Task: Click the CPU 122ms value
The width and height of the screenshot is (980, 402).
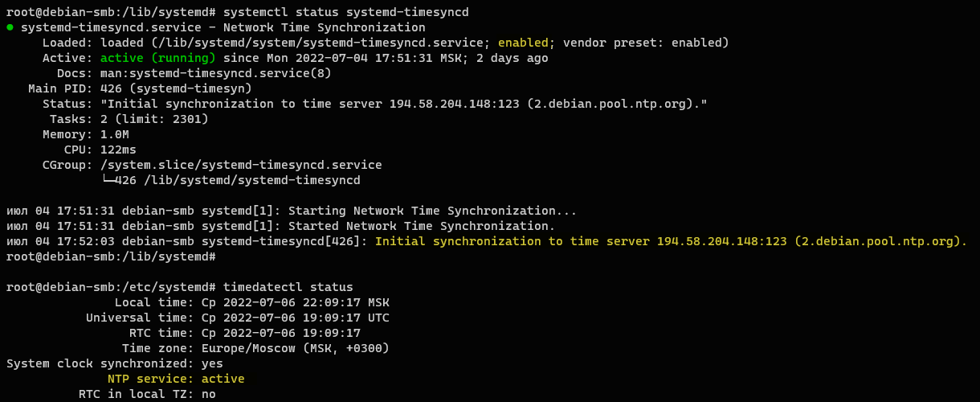Action: tap(118, 150)
